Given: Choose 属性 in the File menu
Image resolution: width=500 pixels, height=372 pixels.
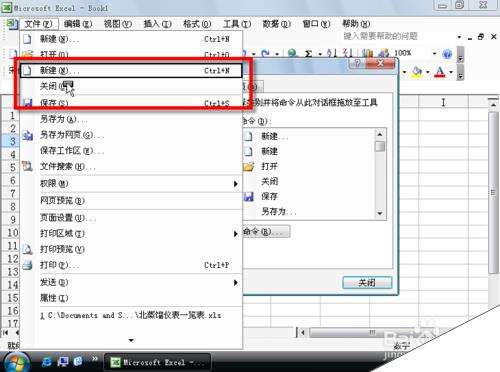Looking at the screenshot, I should pyautogui.click(x=131, y=298).
